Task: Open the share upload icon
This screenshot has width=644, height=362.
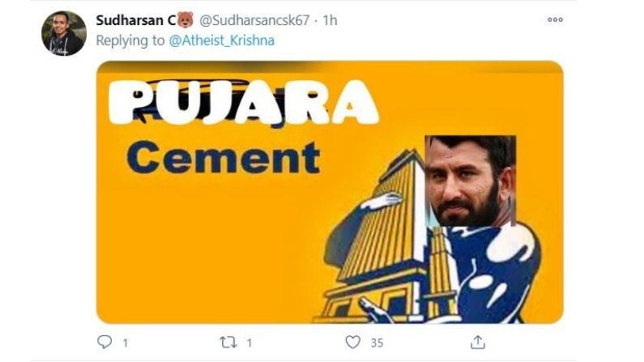Action: click(478, 342)
